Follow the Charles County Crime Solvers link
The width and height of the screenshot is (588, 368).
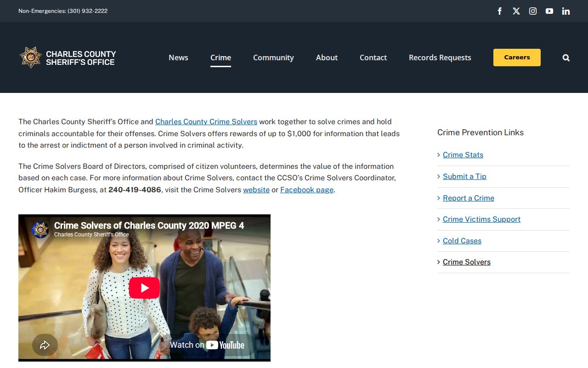pos(206,122)
